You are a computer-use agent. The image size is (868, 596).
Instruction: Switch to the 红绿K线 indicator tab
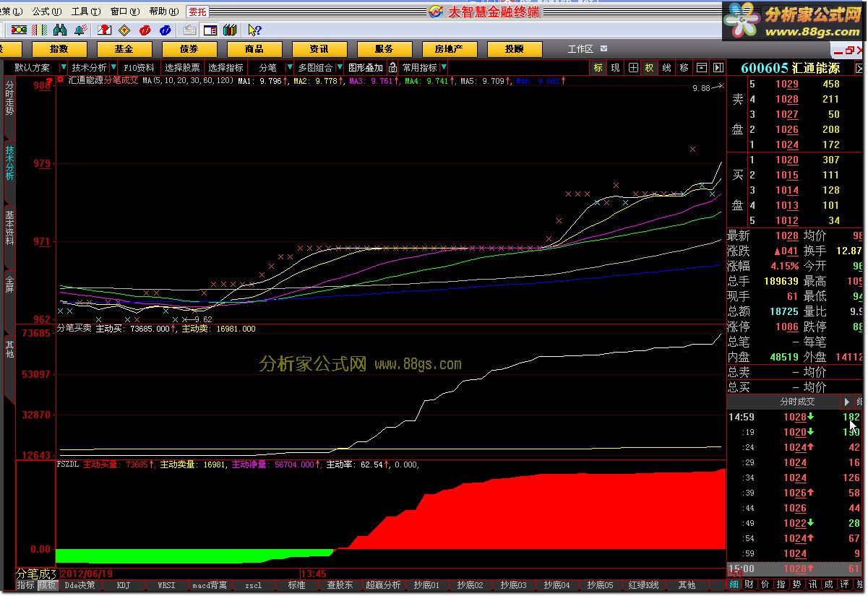pyautogui.click(x=643, y=585)
